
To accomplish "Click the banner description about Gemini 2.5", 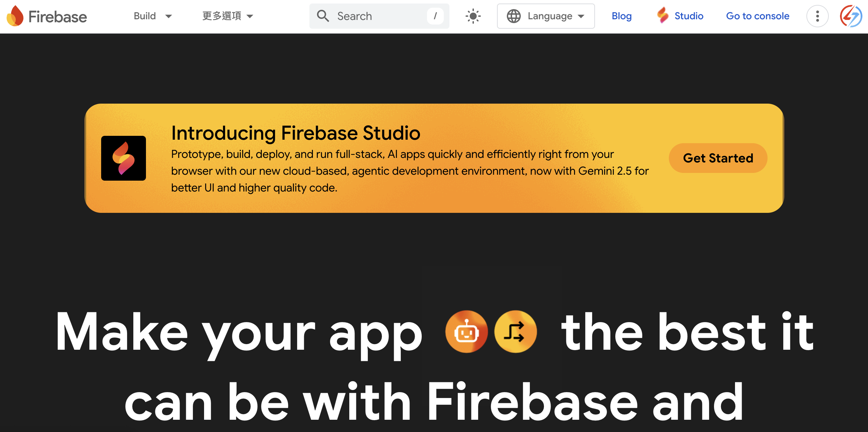I will pyautogui.click(x=409, y=171).
